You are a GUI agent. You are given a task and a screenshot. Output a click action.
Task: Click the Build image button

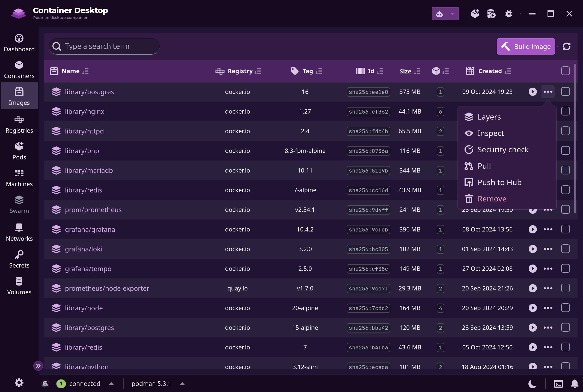[x=526, y=46]
